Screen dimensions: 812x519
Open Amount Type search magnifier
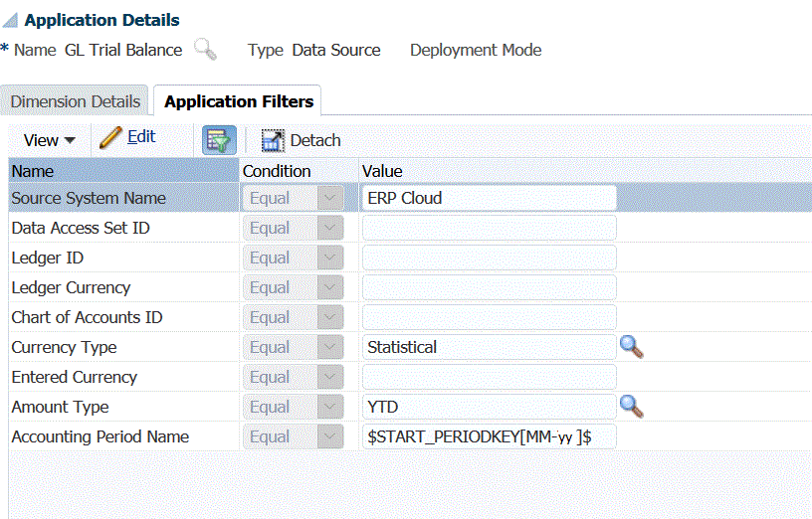tap(632, 407)
